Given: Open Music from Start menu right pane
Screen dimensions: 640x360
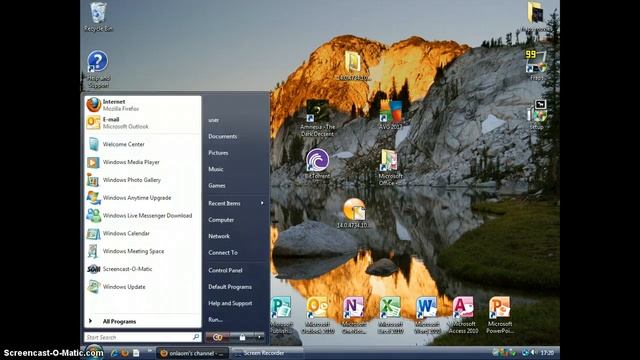Looking at the screenshot, I should pyautogui.click(x=216, y=169).
